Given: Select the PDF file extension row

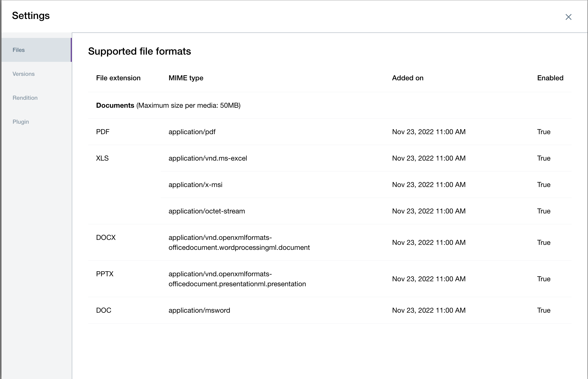Looking at the screenshot, I should click(x=103, y=132).
